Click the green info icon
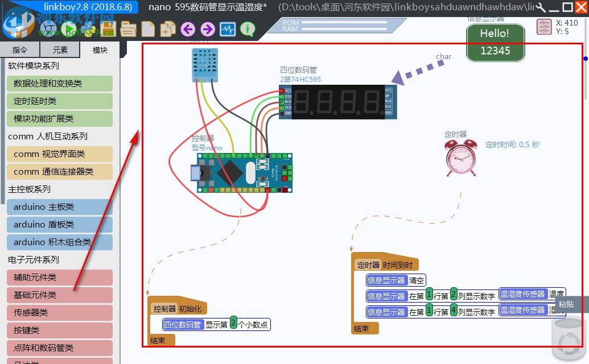 247,30
